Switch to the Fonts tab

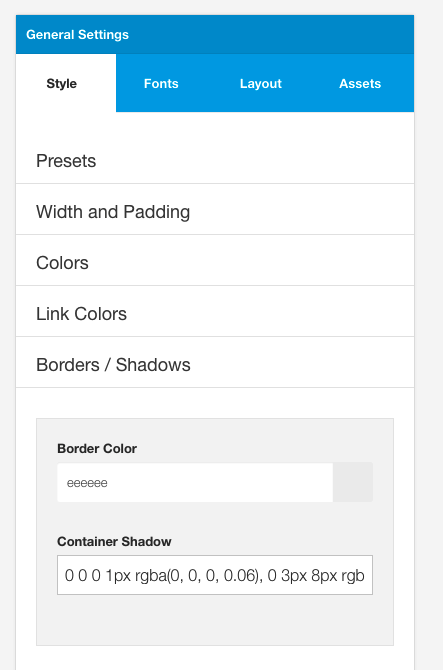tap(161, 83)
